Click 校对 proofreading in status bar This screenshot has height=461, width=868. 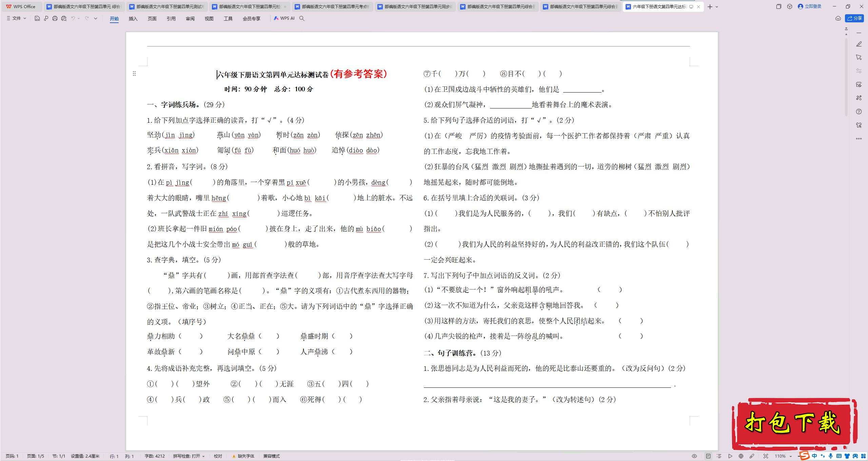(218, 456)
